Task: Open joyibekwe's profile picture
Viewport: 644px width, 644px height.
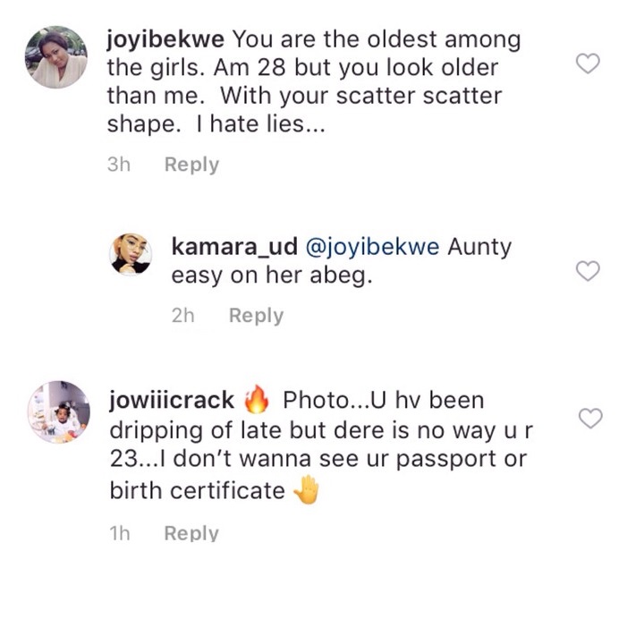Action: click(x=55, y=57)
